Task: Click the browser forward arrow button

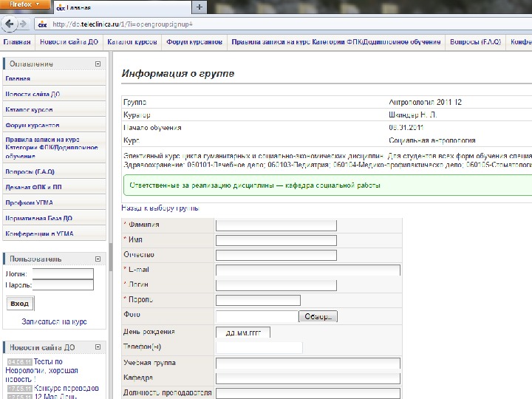Action: (x=23, y=24)
